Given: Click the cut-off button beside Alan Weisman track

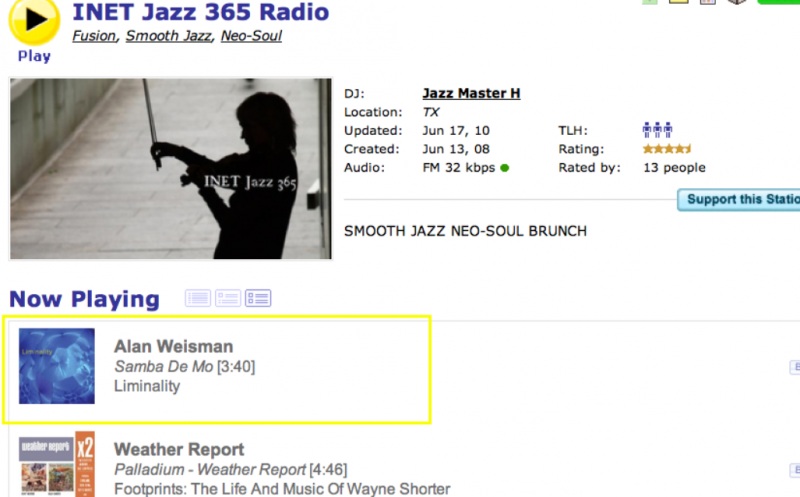Looking at the screenshot, I should [795, 367].
